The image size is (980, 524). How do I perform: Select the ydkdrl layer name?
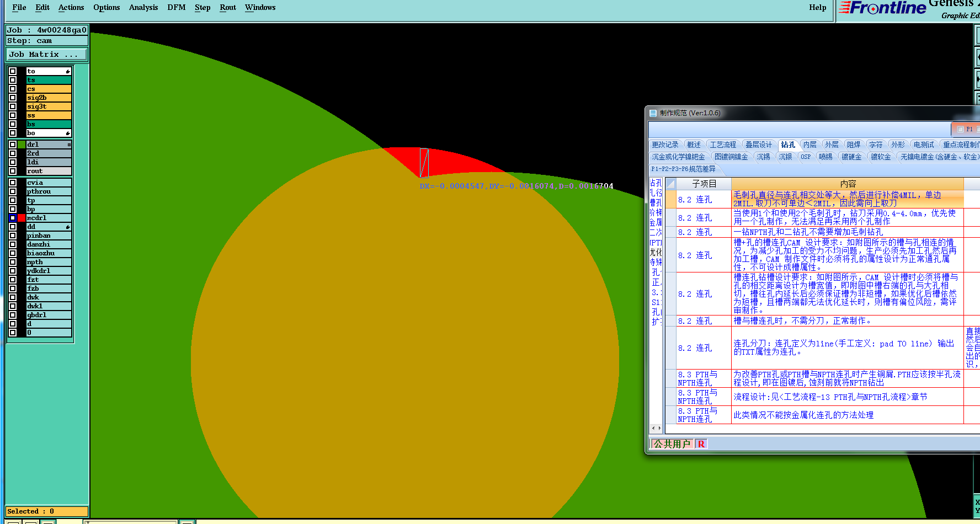49,271
